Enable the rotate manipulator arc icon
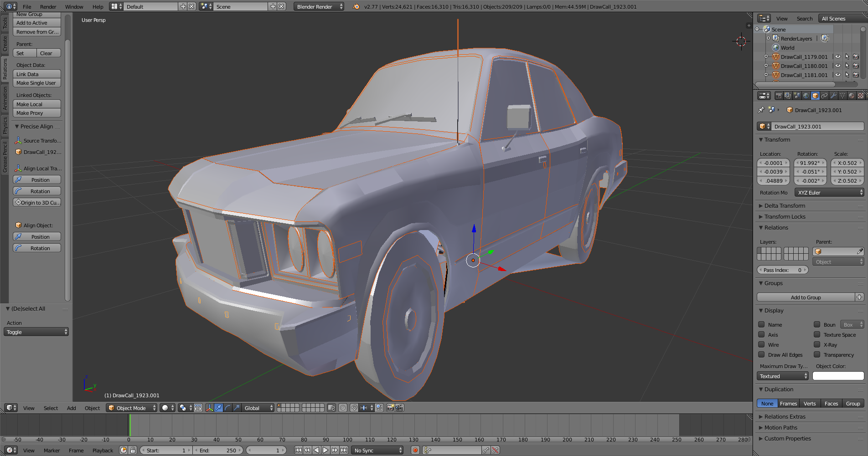868x456 pixels. tap(227, 408)
